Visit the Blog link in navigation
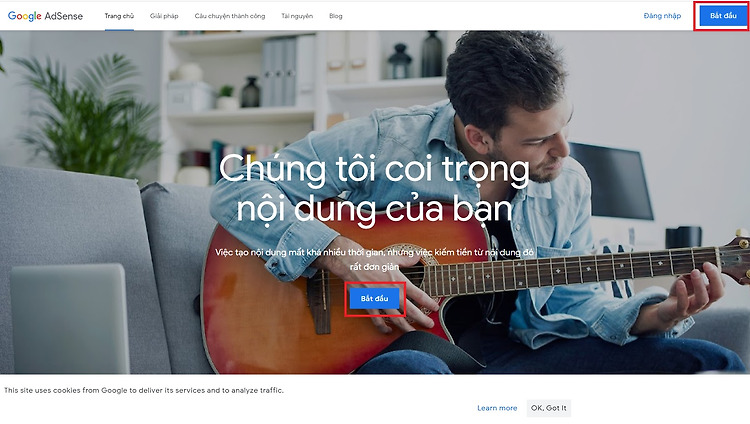Image resolution: width=750 pixels, height=424 pixels. tap(336, 16)
